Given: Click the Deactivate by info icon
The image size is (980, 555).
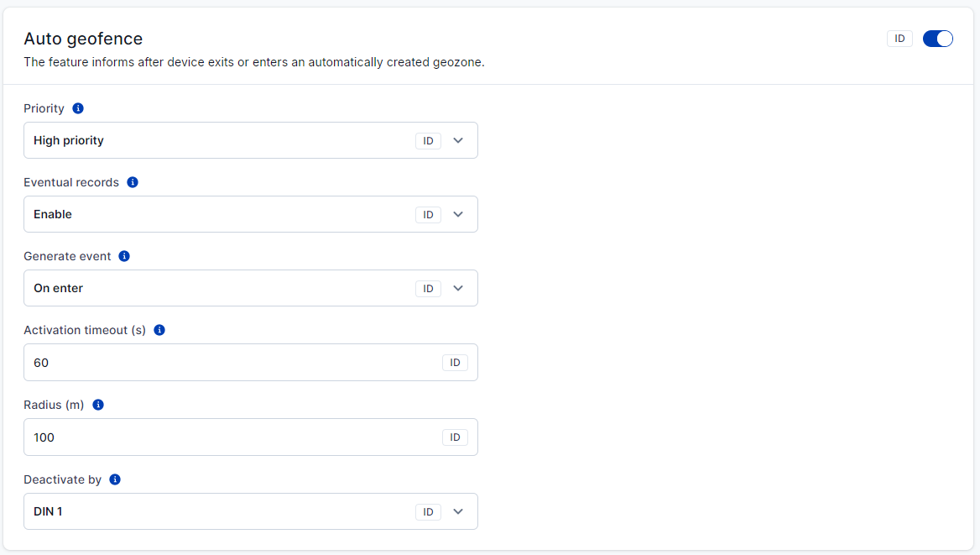Looking at the screenshot, I should (115, 479).
